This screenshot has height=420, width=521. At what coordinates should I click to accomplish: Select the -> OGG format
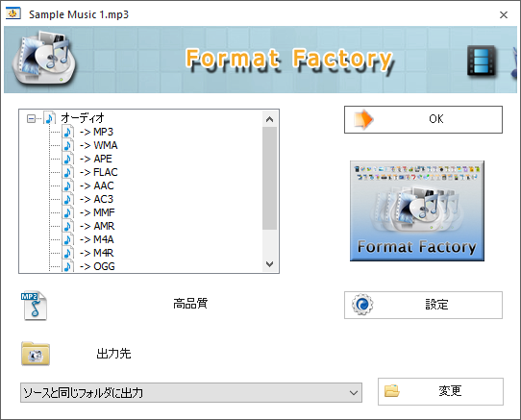97,266
